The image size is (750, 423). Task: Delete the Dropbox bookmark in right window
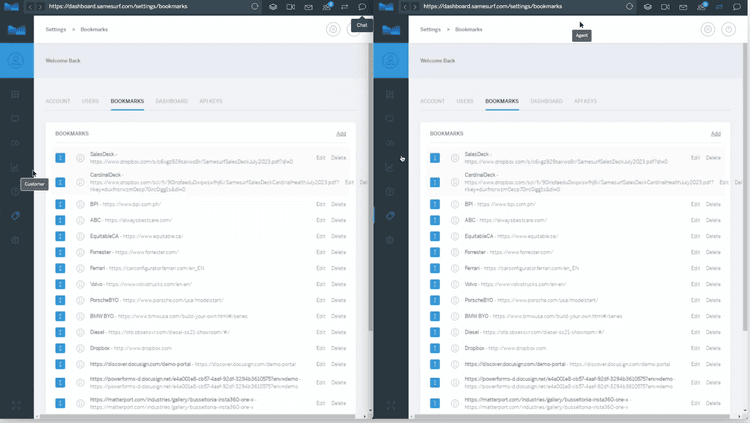click(713, 348)
